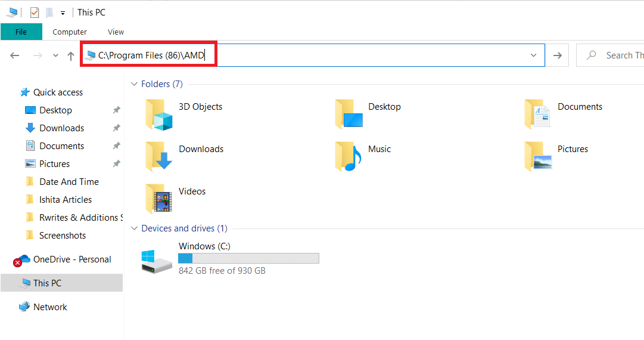The image size is (644, 340).
Task: Click the Search This PC box
Action: coord(610,55)
